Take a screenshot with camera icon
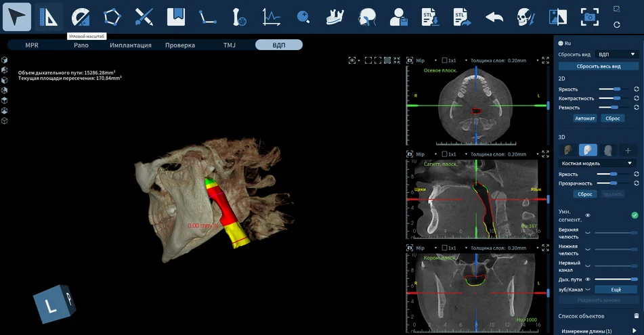Viewport: 644px width, 335px height. 590,17
